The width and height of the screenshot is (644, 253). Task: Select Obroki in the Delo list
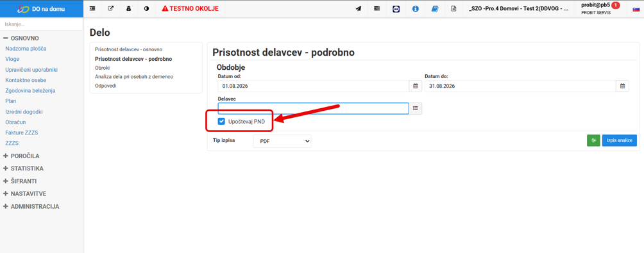coord(102,68)
